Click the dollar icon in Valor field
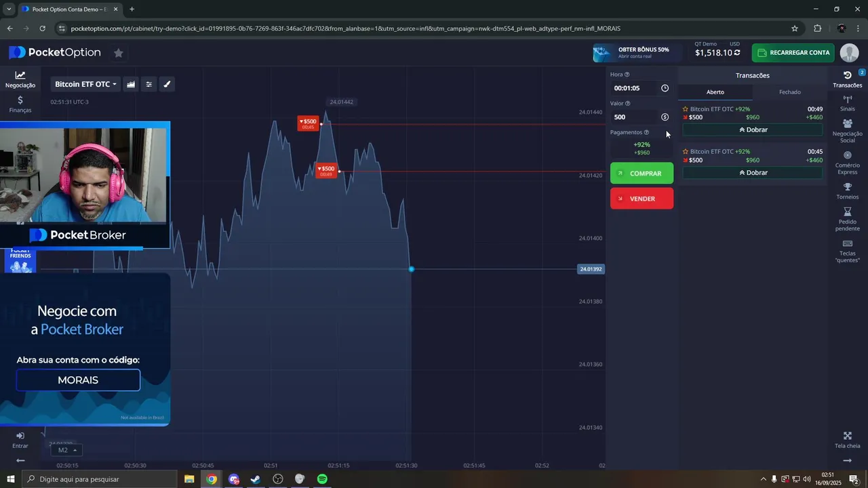 [665, 117]
